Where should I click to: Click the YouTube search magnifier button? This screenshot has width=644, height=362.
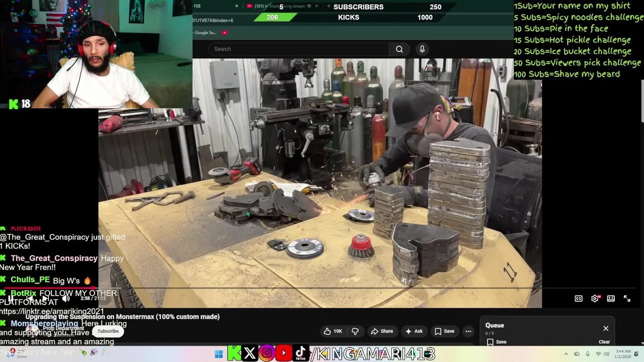point(399,49)
